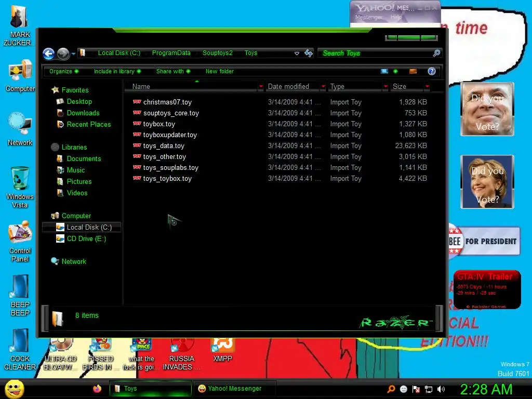Click Souptoys2 in the address breadcrumb
Image resolution: width=532 pixels, height=399 pixels.
pos(218,53)
